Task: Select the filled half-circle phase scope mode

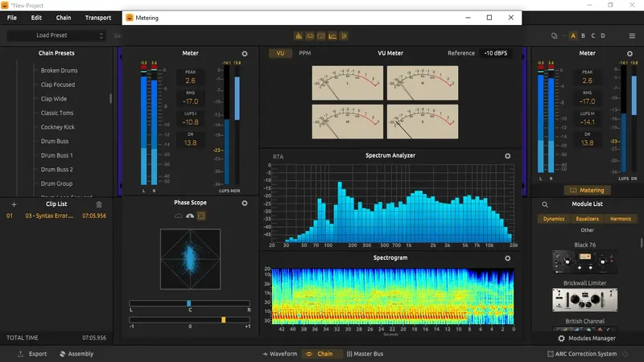Action: pos(190,216)
